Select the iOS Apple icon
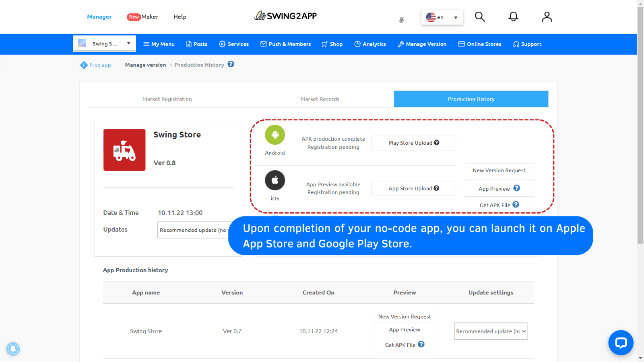 tap(275, 180)
